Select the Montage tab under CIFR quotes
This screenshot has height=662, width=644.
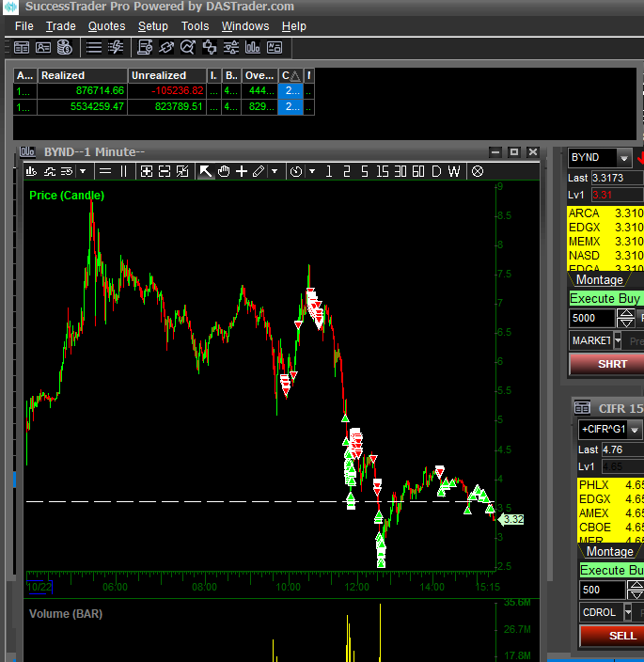(610, 551)
